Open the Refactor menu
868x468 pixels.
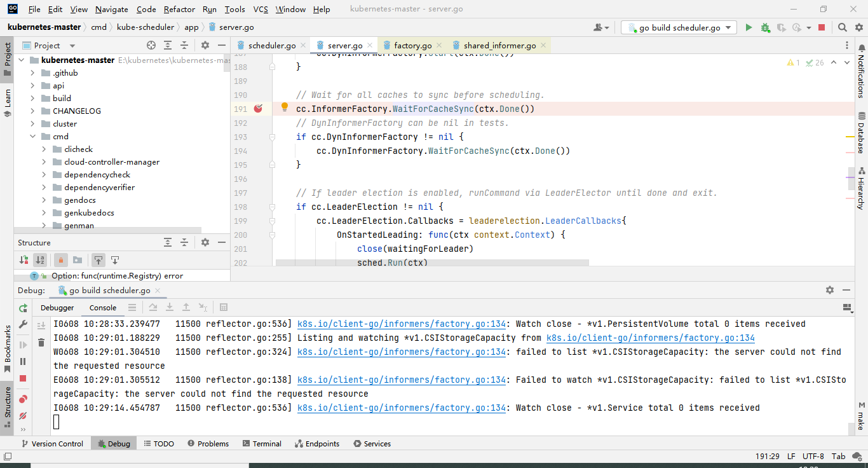click(x=179, y=10)
